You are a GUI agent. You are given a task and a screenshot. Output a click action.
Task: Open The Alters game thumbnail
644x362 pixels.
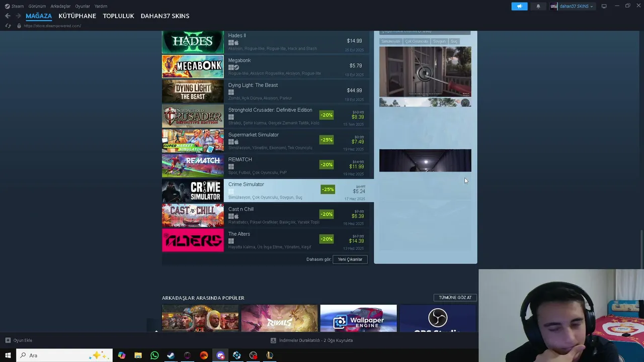(193, 240)
